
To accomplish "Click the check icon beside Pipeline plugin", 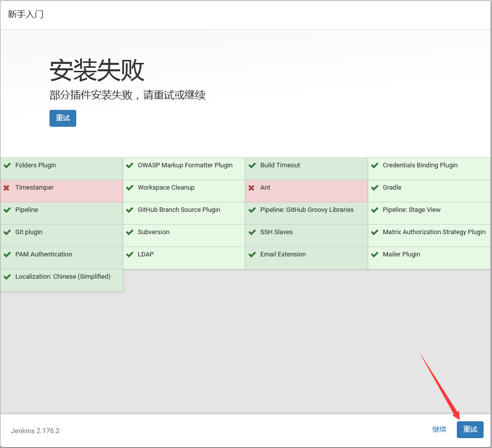I will tap(7, 210).
